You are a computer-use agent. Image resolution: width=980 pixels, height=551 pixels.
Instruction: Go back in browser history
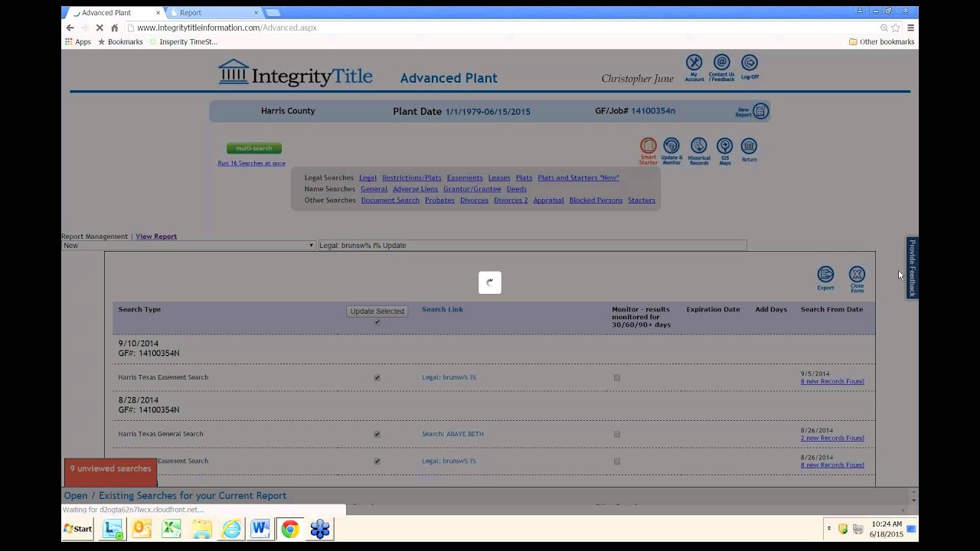click(x=70, y=28)
